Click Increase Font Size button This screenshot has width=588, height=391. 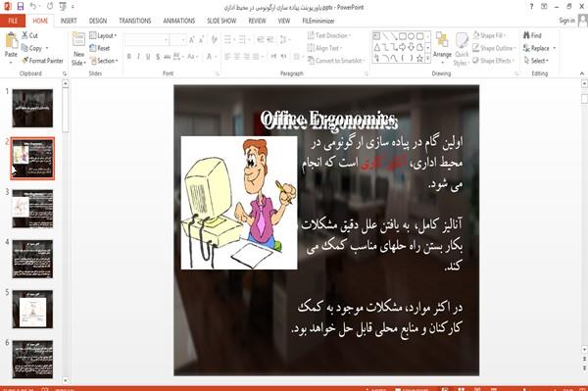[x=192, y=39]
